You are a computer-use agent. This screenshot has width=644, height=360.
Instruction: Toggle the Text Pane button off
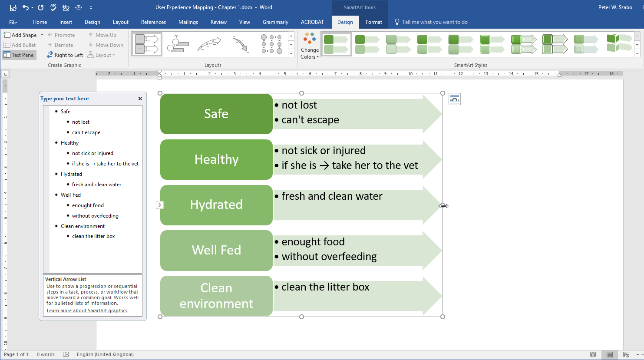coord(19,55)
